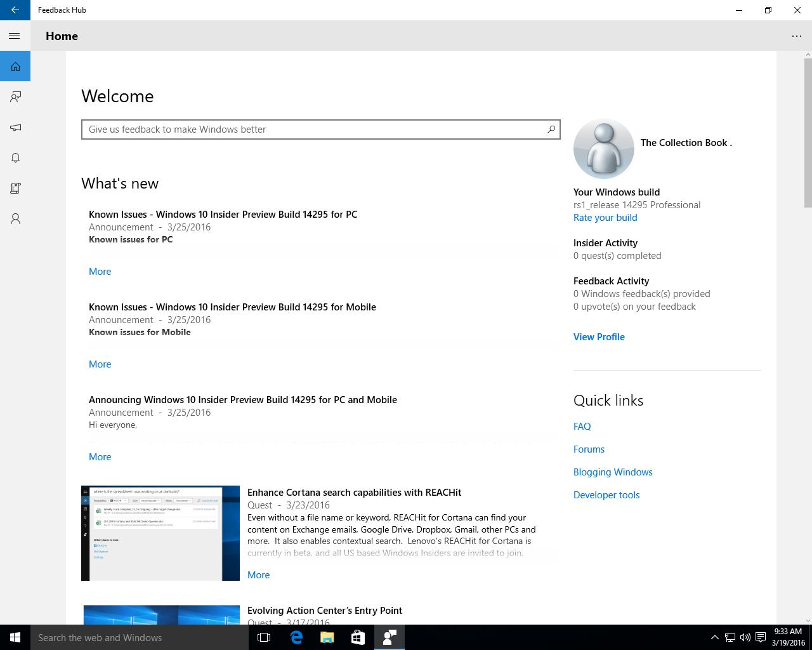Screen dimensions: 812x650
Task: Click the scrollbar down arrow
Action: point(808,620)
